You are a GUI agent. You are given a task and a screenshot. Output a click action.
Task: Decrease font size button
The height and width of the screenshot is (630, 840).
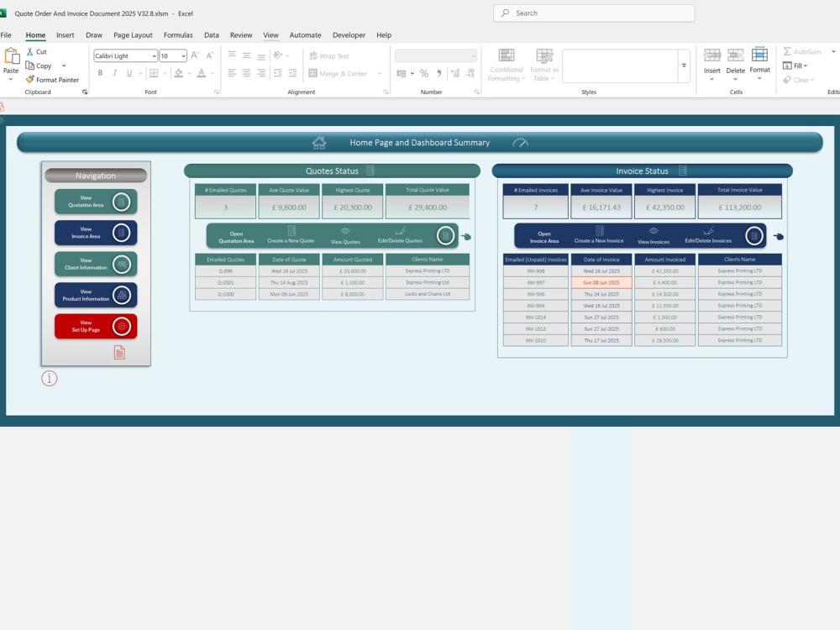coord(209,55)
